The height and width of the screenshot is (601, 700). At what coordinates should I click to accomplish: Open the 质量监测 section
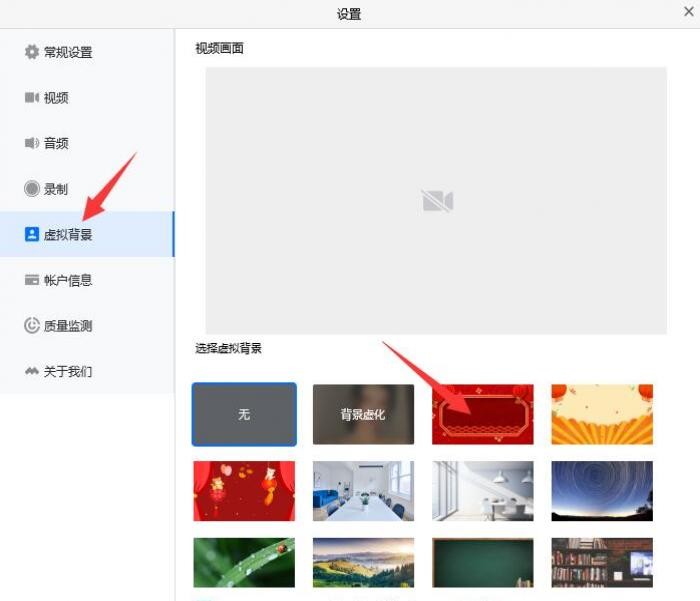87,326
